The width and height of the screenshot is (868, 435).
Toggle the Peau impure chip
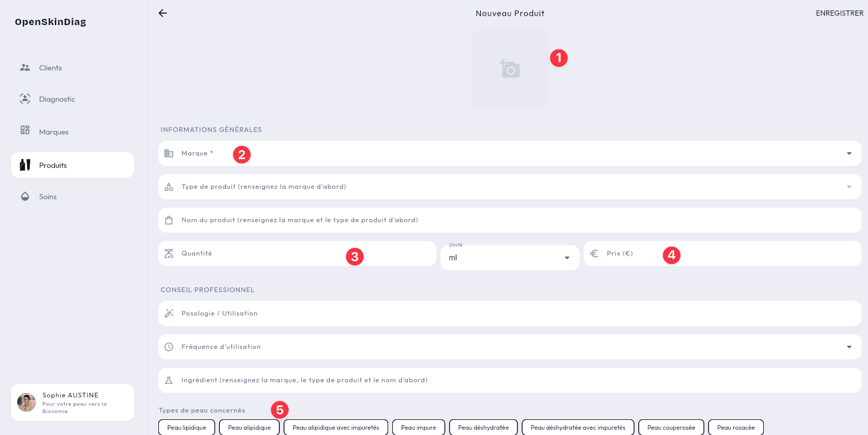tap(419, 427)
